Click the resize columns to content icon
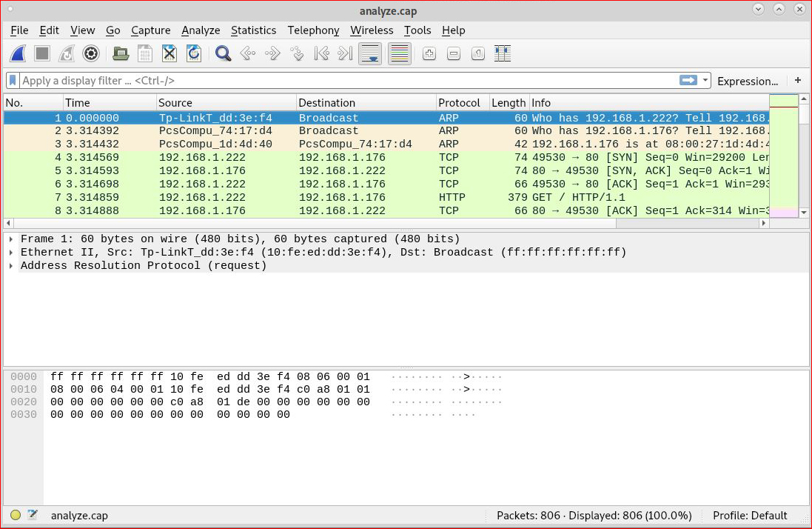The image size is (812, 529). pyautogui.click(x=503, y=53)
